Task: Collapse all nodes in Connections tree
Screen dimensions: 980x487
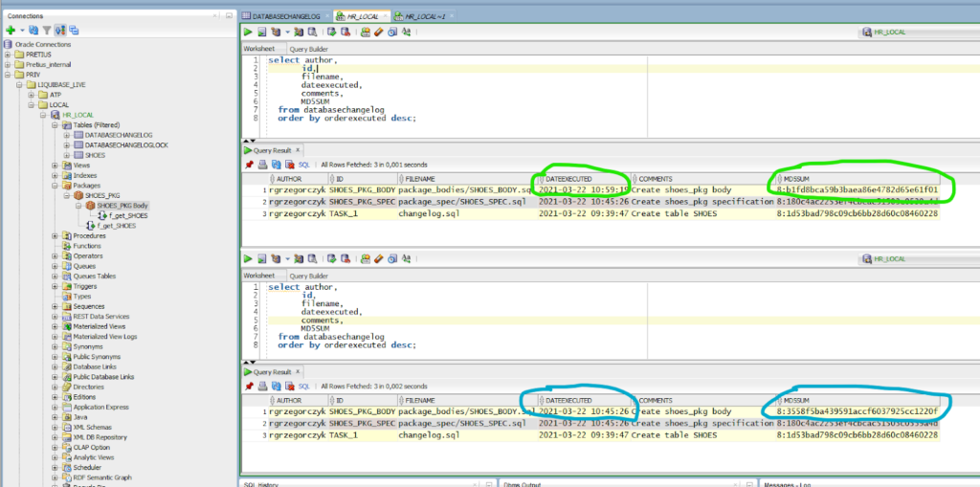Action: coord(74,30)
